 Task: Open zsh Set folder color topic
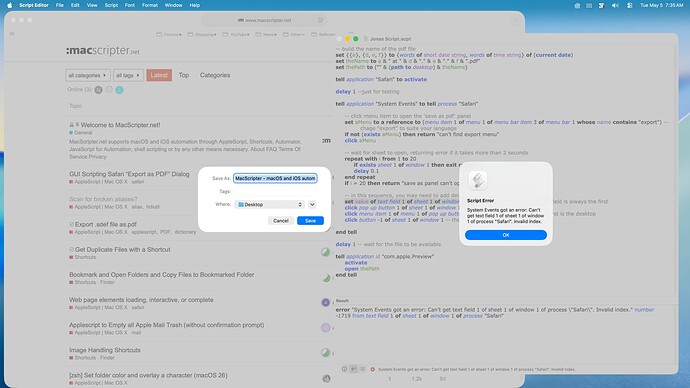coord(148,375)
